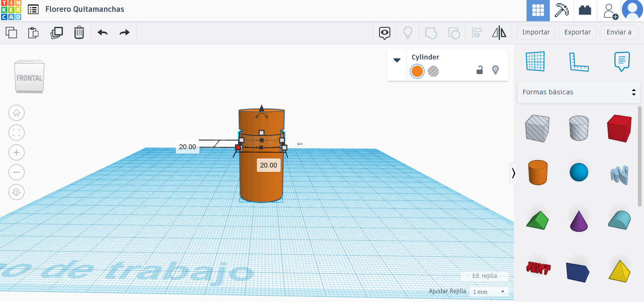Undo the last action
This screenshot has height=302, width=644.
(x=102, y=33)
